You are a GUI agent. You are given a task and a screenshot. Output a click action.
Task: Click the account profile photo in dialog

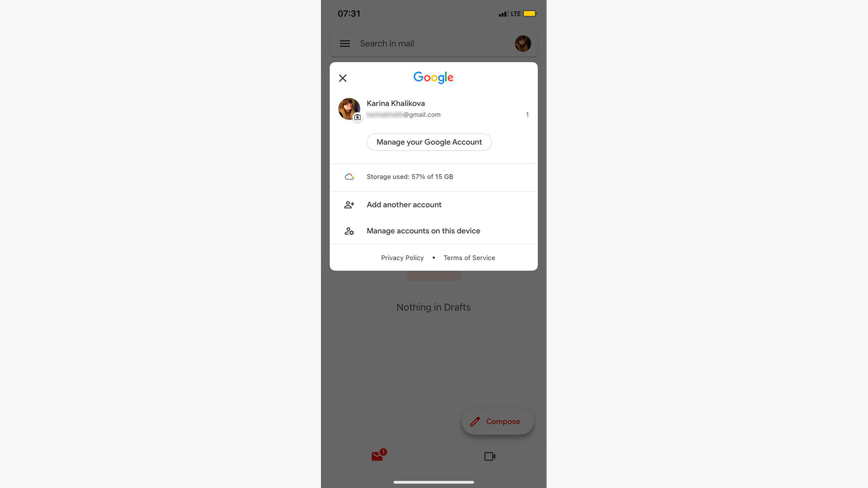click(349, 109)
